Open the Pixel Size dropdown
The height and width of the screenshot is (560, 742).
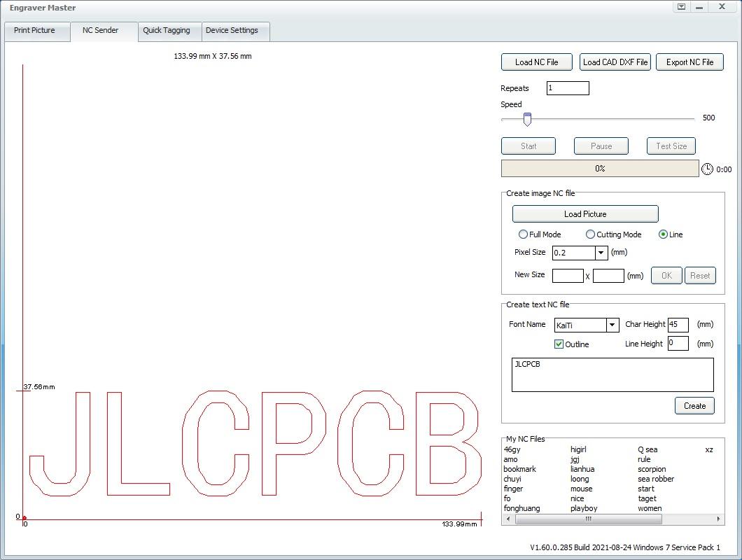click(601, 253)
